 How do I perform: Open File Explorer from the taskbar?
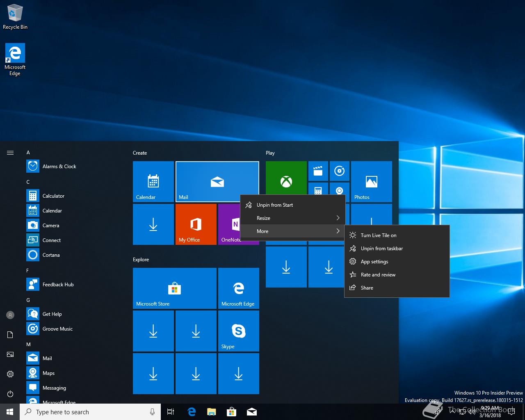click(x=212, y=412)
